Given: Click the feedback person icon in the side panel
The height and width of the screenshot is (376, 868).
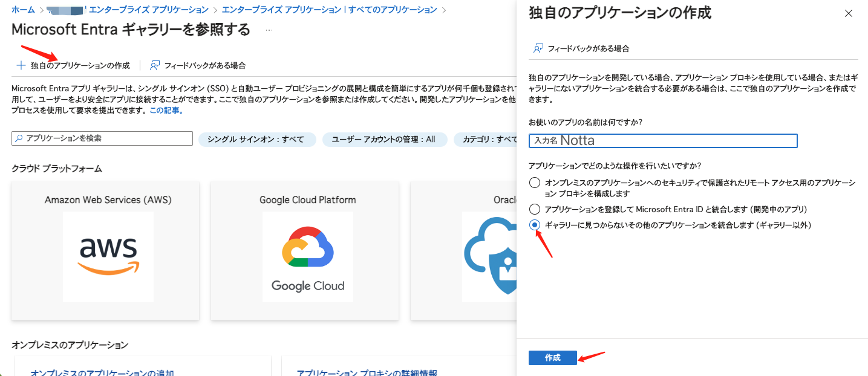Looking at the screenshot, I should [538, 48].
